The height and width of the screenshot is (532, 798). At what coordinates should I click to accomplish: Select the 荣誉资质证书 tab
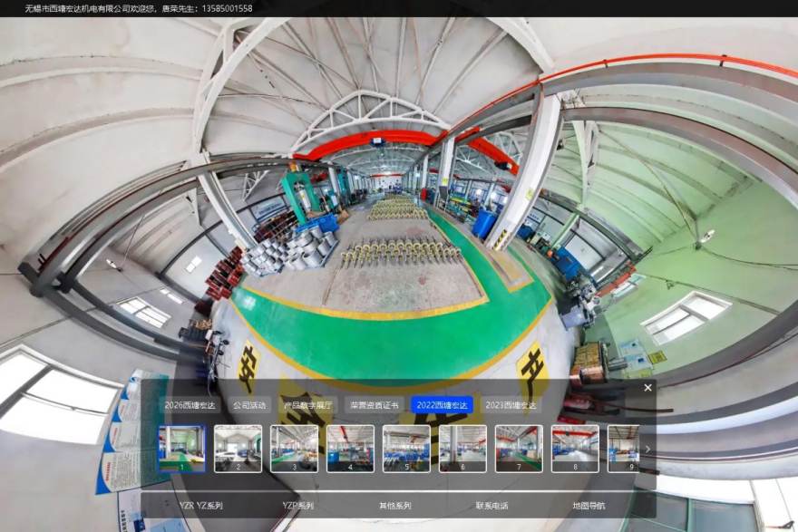tap(374, 405)
